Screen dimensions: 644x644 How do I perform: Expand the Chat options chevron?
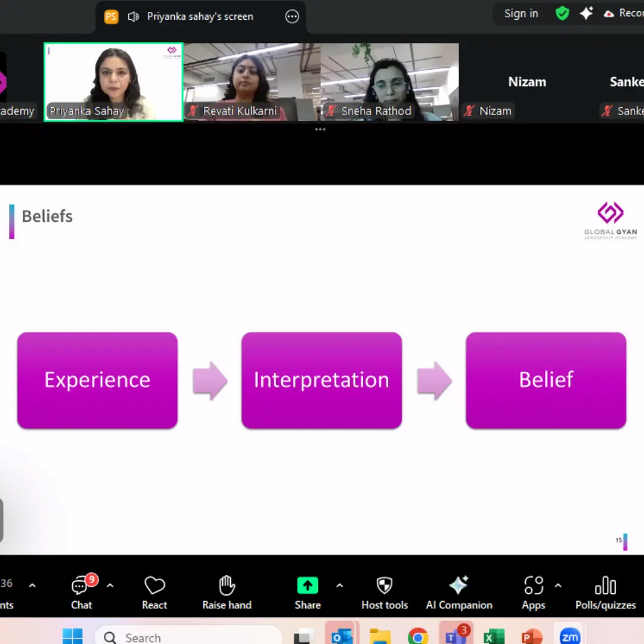pyautogui.click(x=110, y=586)
